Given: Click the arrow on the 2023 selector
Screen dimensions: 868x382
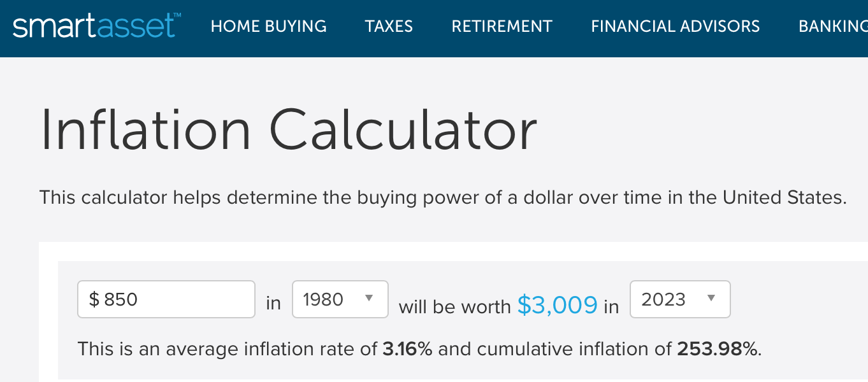Looking at the screenshot, I should pos(711,299).
